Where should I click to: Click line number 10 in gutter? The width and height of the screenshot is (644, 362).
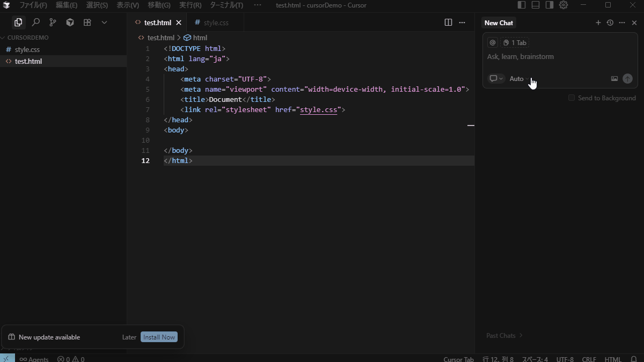(145, 140)
